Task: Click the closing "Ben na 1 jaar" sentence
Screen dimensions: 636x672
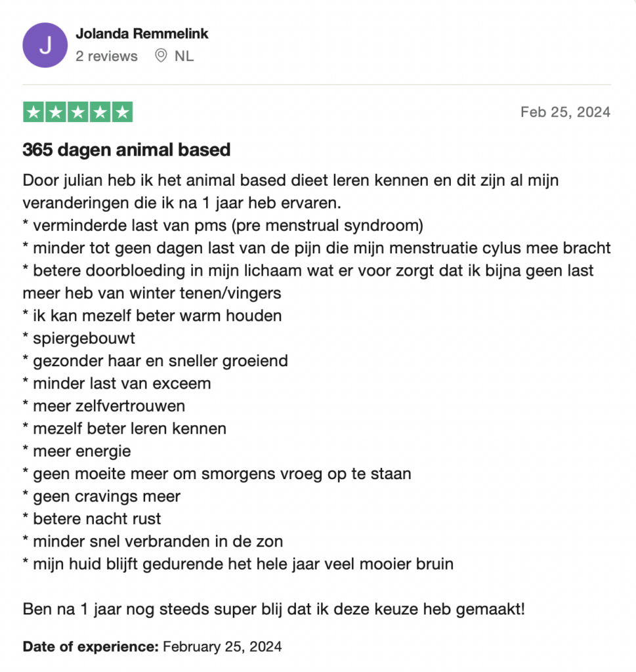Action: pos(274,608)
